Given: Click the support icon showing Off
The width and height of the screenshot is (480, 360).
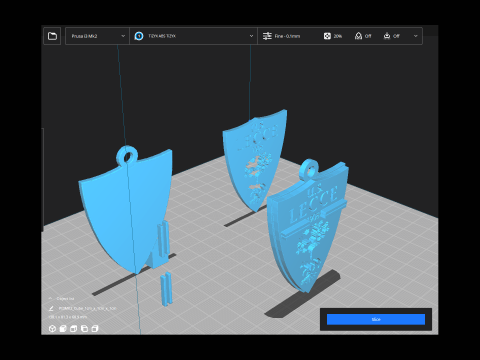Looking at the screenshot, I should point(358,36).
